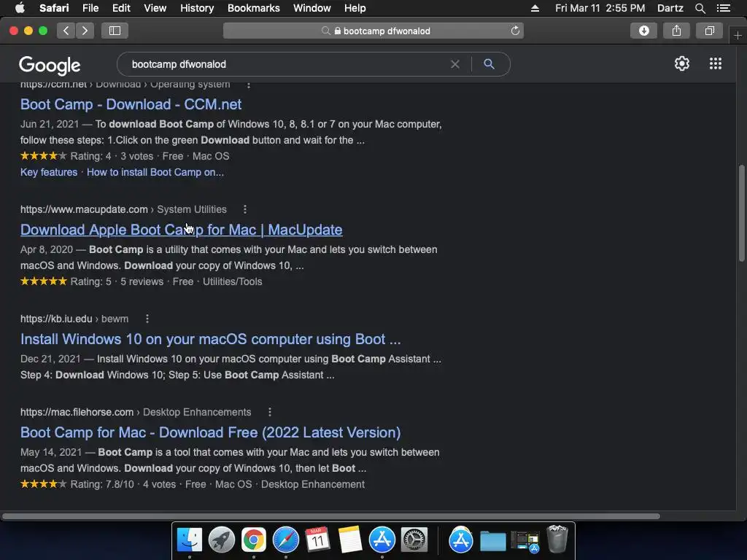The height and width of the screenshot is (560, 747).
Task: Follow How to install Boot Camp sitelink
Action: (x=155, y=172)
